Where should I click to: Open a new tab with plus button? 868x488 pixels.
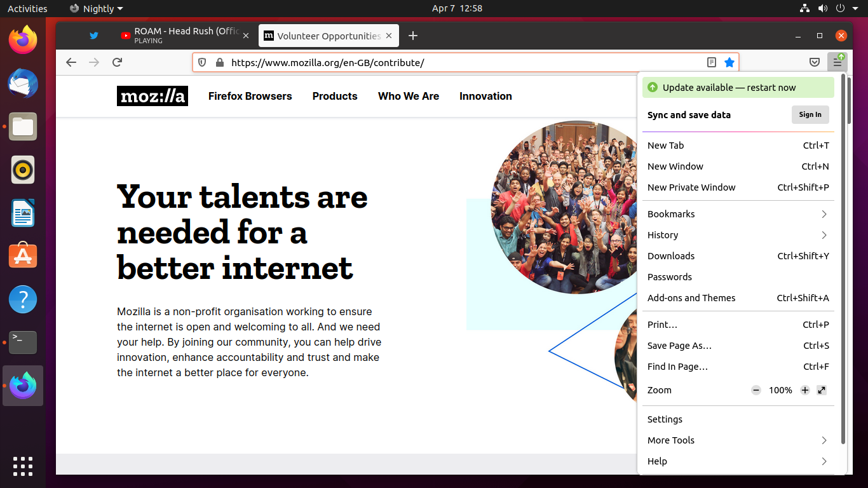click(413, 36)
